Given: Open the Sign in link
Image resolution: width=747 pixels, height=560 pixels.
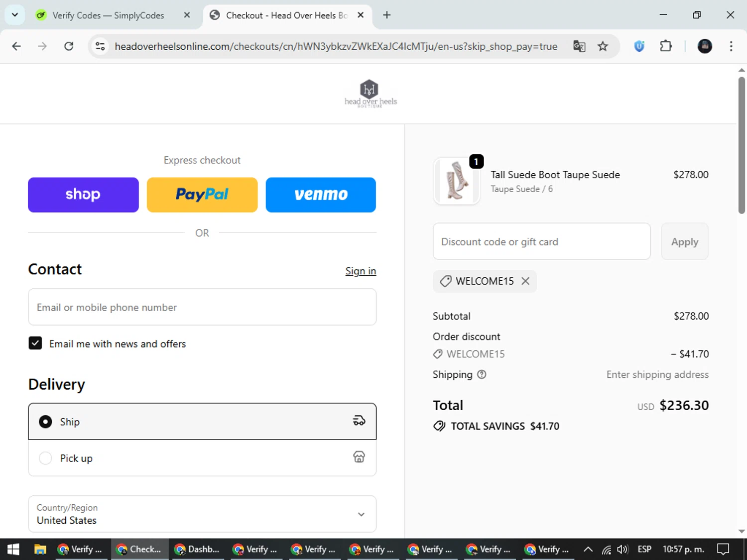Looking at the screenshot, I should (361, 271).
